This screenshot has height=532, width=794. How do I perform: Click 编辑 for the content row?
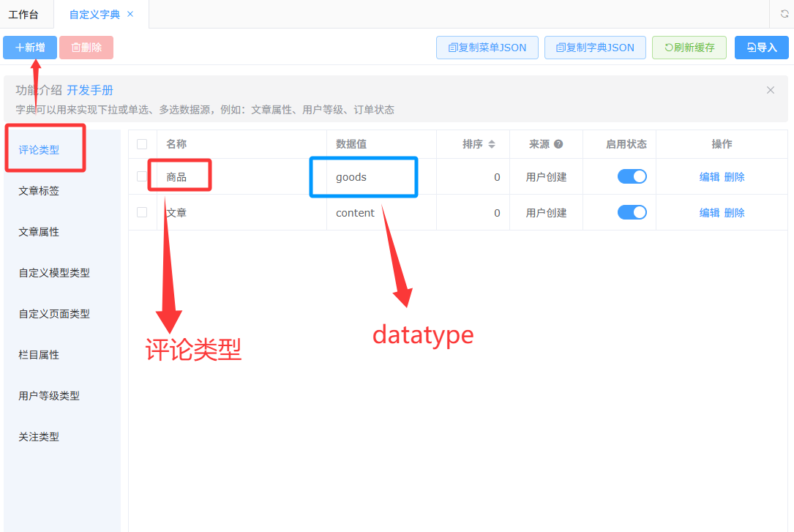709,213
